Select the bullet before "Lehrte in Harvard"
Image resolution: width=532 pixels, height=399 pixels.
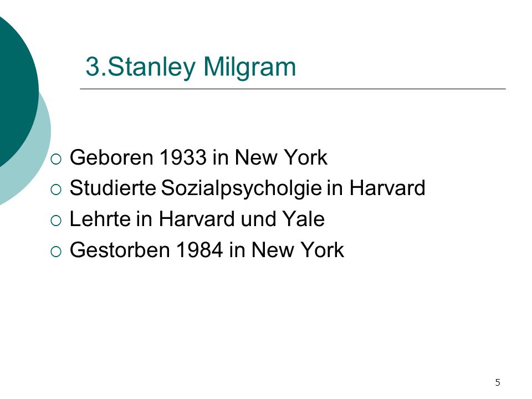click(56, 221)
